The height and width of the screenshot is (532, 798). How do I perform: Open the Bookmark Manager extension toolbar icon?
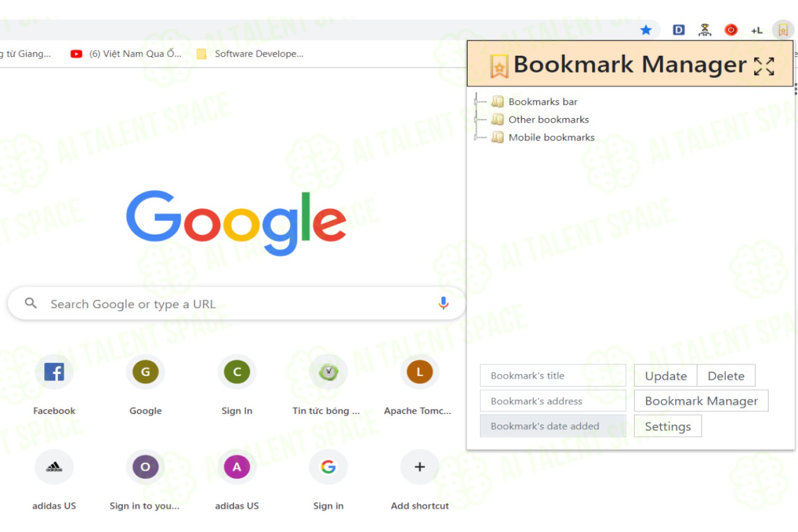click(783, 30)
